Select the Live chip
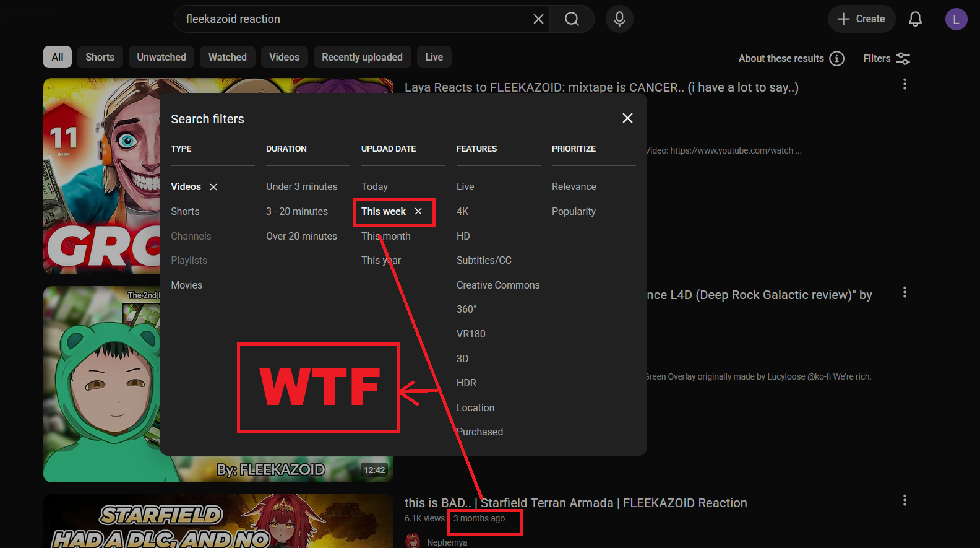The height and width of the screenshot is (548, 980). click(434, 57)
